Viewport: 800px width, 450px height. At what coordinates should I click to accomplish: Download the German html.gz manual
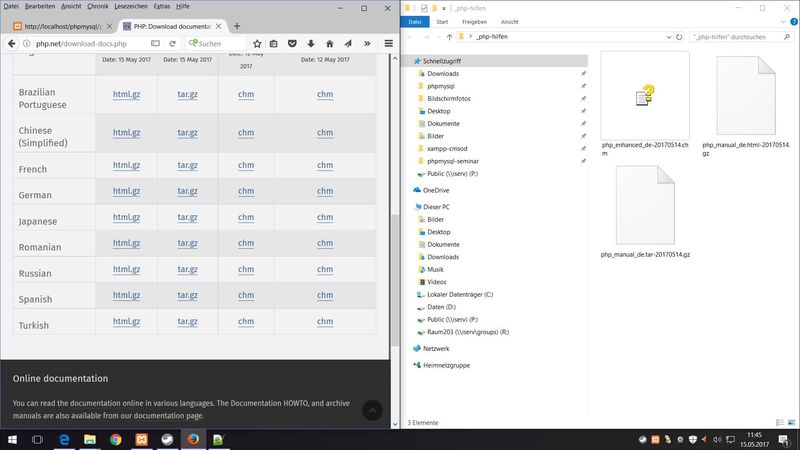(x=126, y=191)
